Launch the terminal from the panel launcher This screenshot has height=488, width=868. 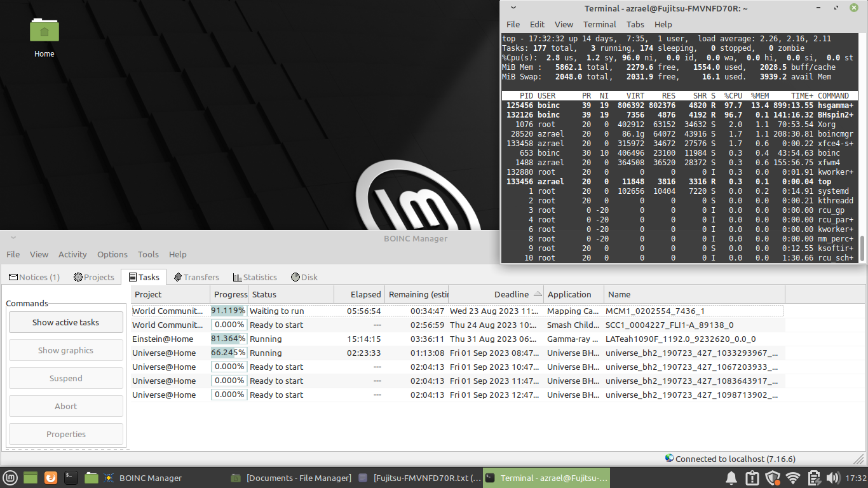point(71,478)
